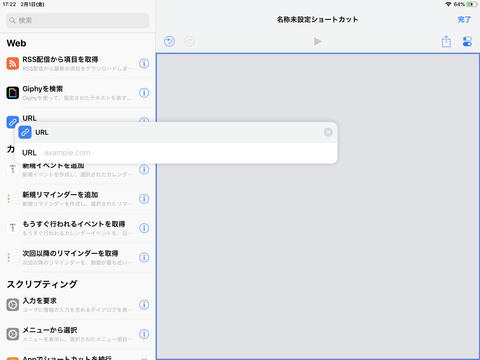This screenshot has width=480, height=360.
Task: Remove the URL action with the X button
Action: pos(328,132)
